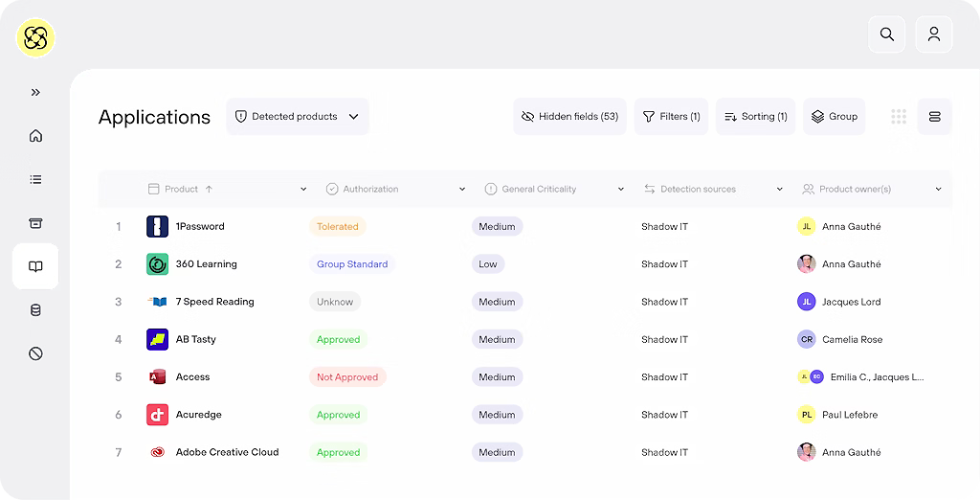Click the Access app icon

[158, 376]
